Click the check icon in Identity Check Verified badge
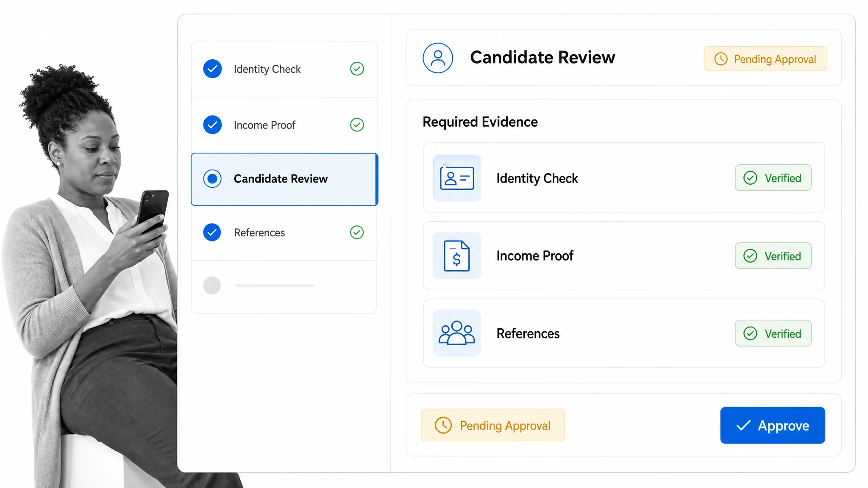868x488 pixels. click(750, 178)
